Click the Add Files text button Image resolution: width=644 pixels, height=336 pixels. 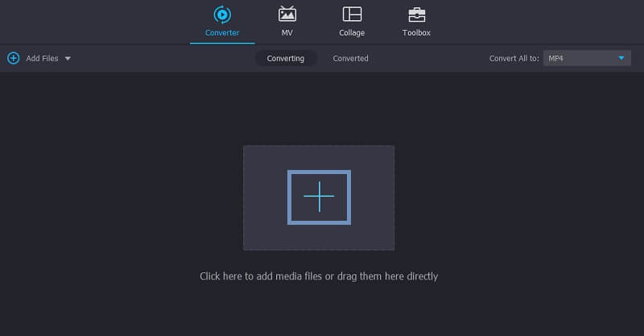pos(42,59)
